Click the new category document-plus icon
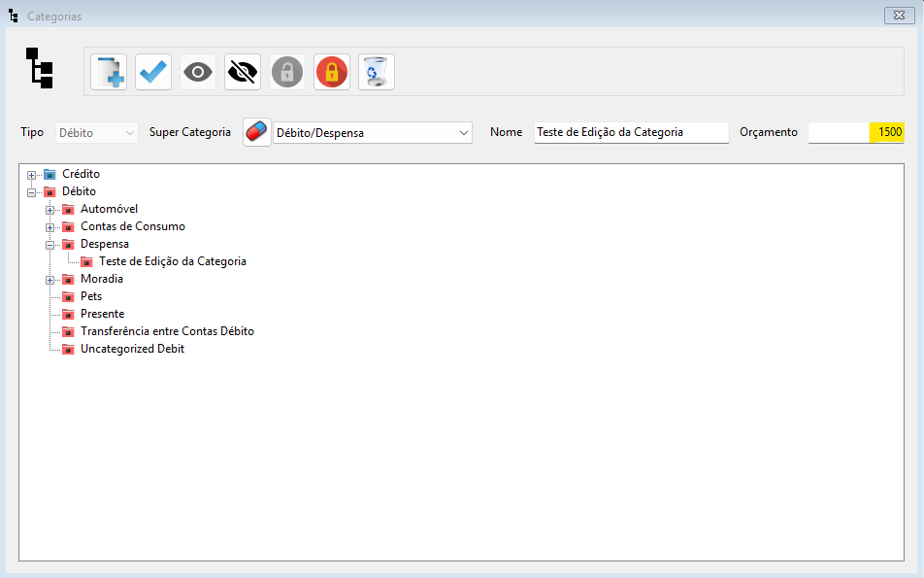This screenshot has width=924, height=578. [109, 73]
